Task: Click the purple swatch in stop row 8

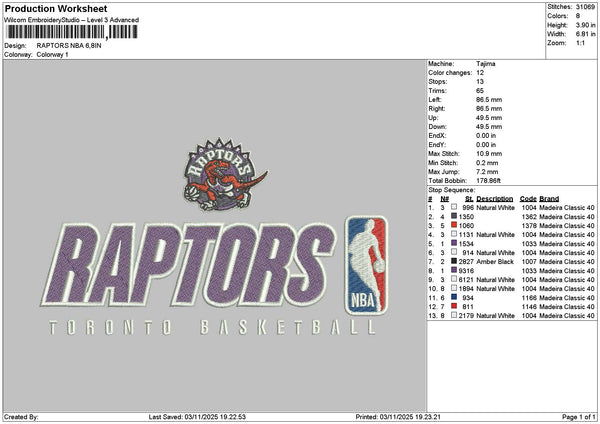Action: (x=454, y=270)
